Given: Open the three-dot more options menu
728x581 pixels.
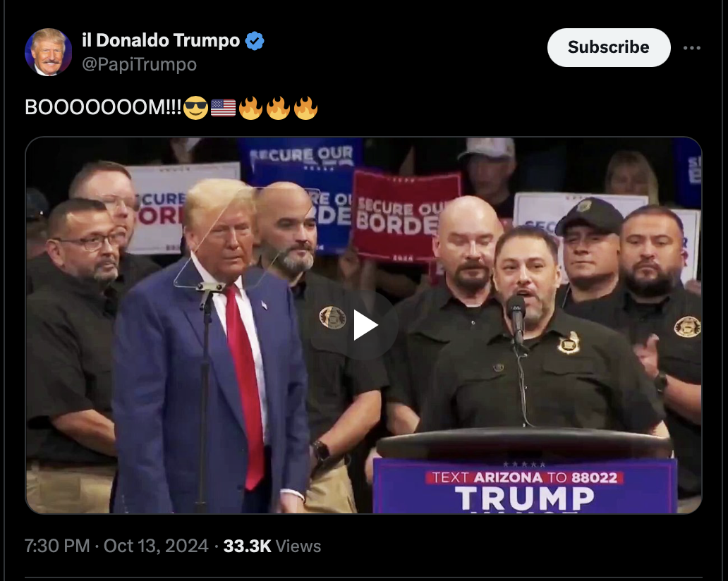Looking at the screenshot, I should [x=691, y=48].
